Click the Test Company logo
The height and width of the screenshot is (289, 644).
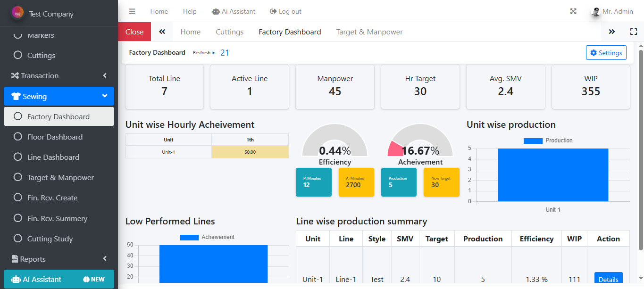[18, 13]
